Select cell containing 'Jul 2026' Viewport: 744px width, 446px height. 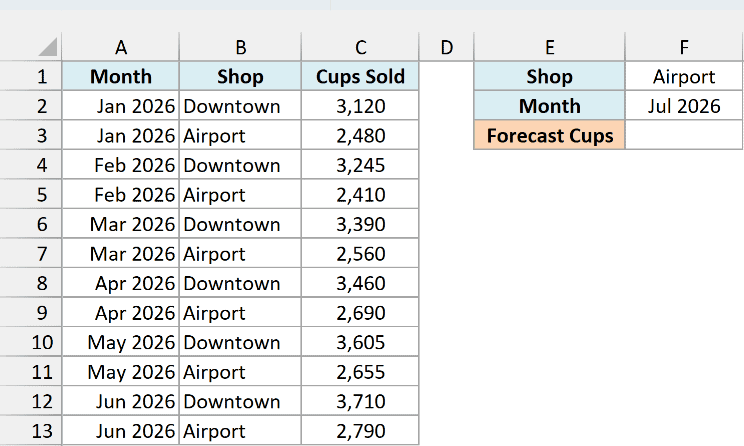(684, 106)
